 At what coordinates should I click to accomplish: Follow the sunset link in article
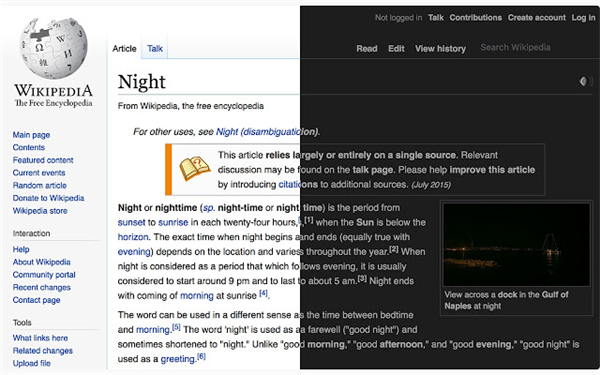[132, 222]
